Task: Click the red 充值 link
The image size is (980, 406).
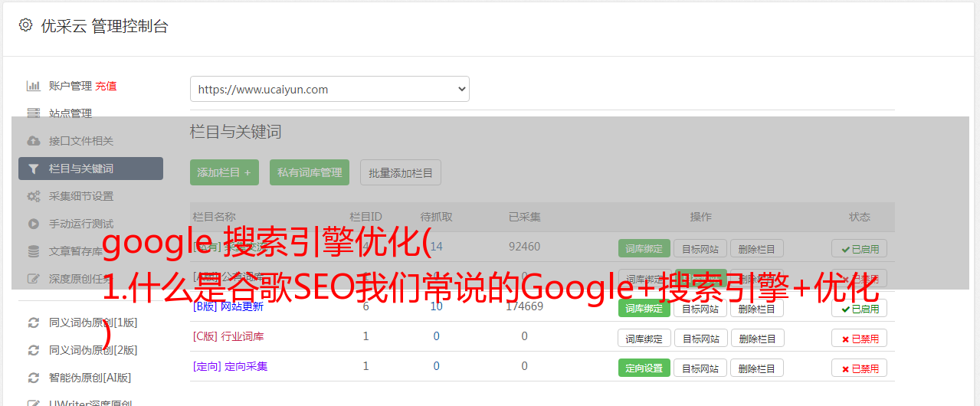Action: 106,86
